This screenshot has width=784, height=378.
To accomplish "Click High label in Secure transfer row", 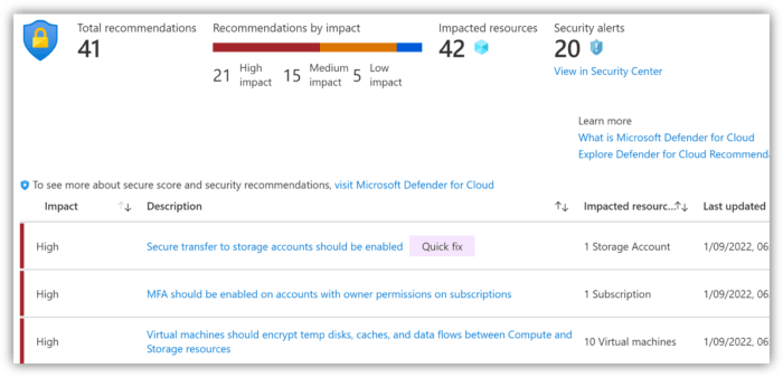I will [48, 246].
